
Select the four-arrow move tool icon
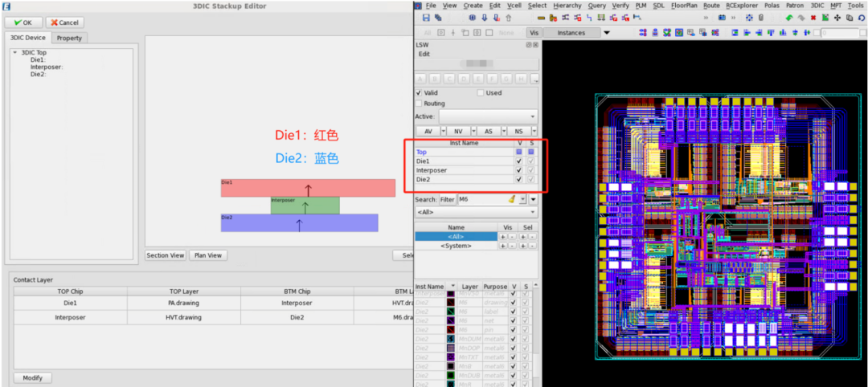(x=837, y=18)
